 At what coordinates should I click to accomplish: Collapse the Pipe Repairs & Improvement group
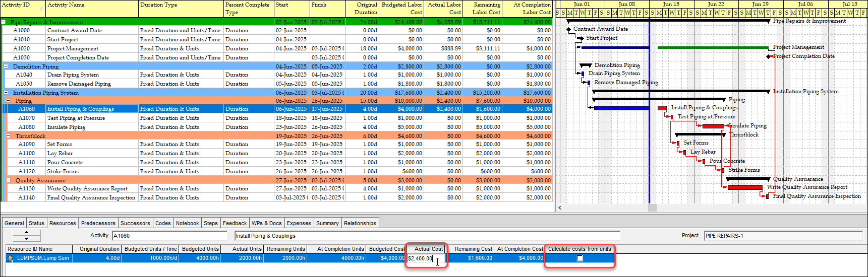4,22
